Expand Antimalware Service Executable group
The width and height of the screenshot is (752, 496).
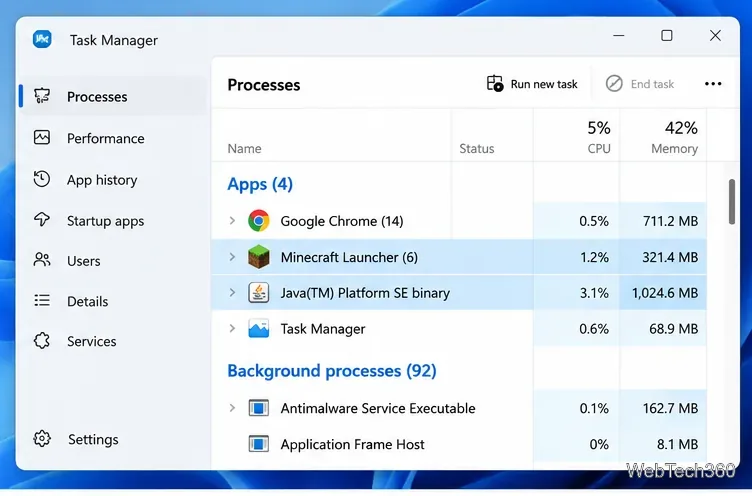coord(232,408)
